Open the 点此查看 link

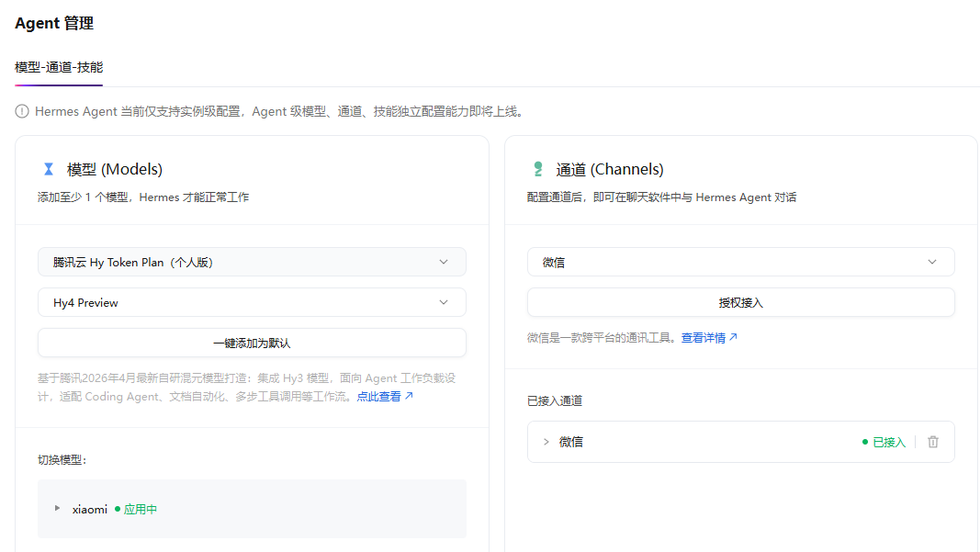pos(384,397)
